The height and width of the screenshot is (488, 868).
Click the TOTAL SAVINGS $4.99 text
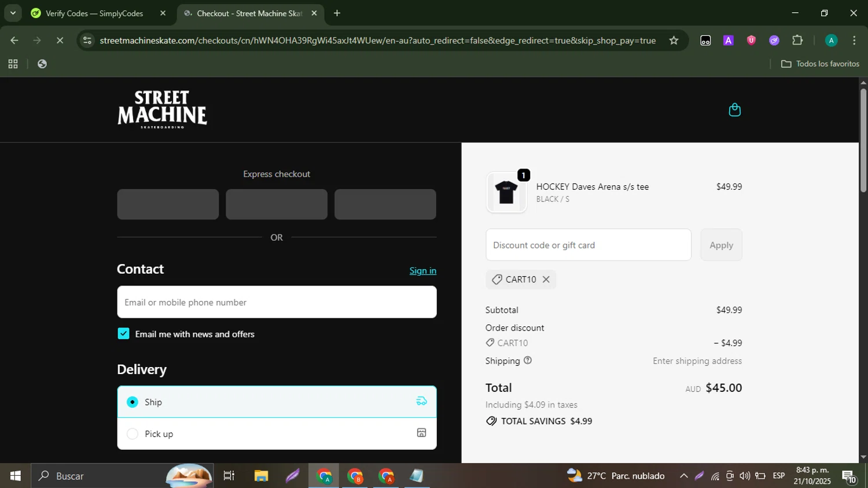click(x=546, y=421)
